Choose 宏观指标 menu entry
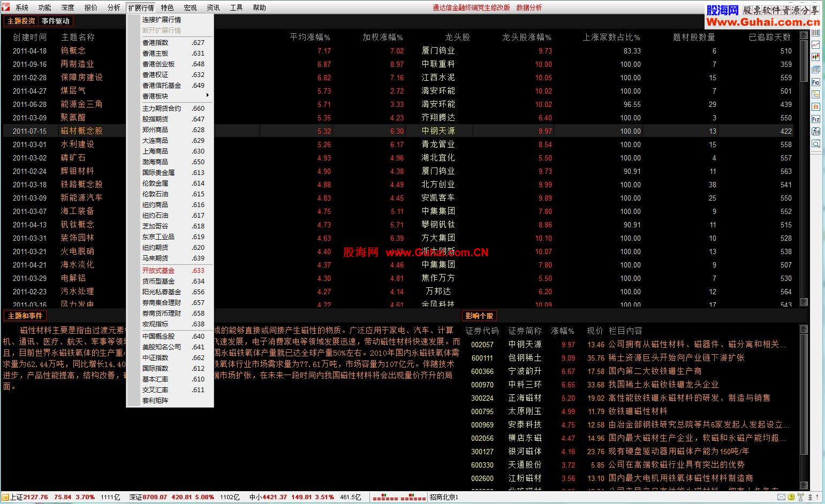Viewport: 825px width, 504px height. [170, 324]
